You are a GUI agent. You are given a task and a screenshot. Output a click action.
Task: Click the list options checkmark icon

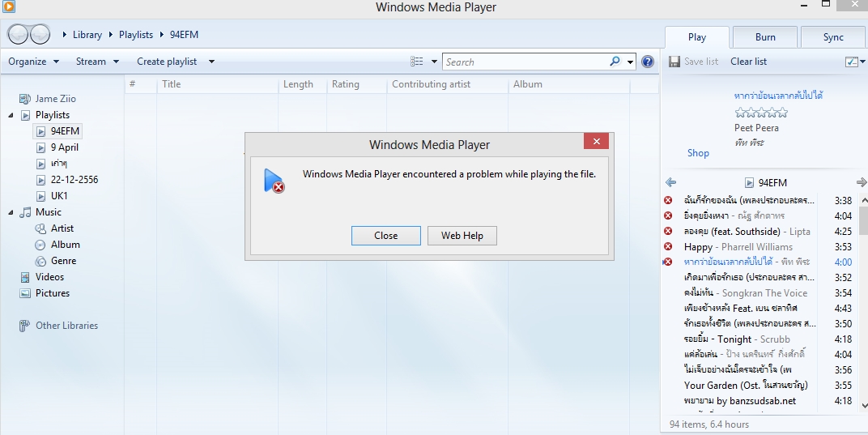point(851,62)
